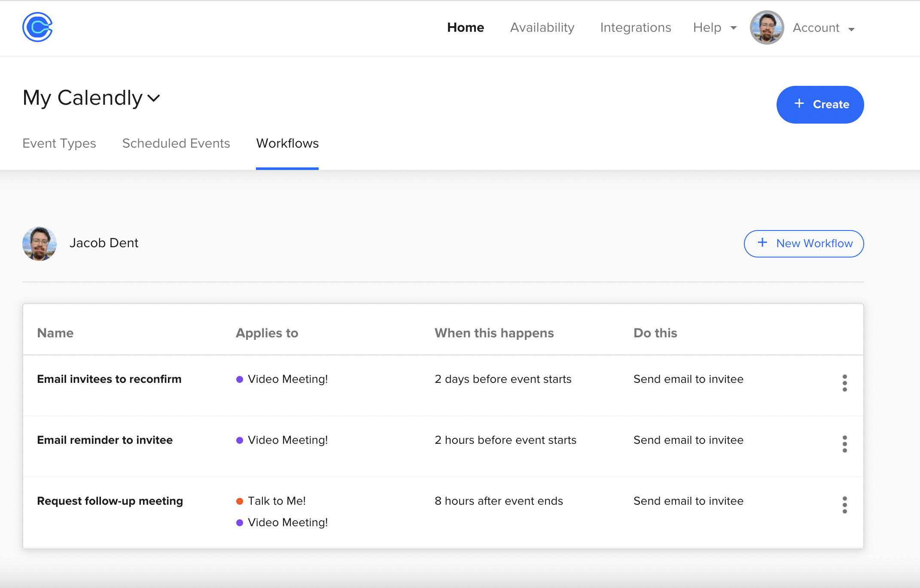The image size is (920, 588).
Task: Click the When this happens column header
Action: point(494,333)
